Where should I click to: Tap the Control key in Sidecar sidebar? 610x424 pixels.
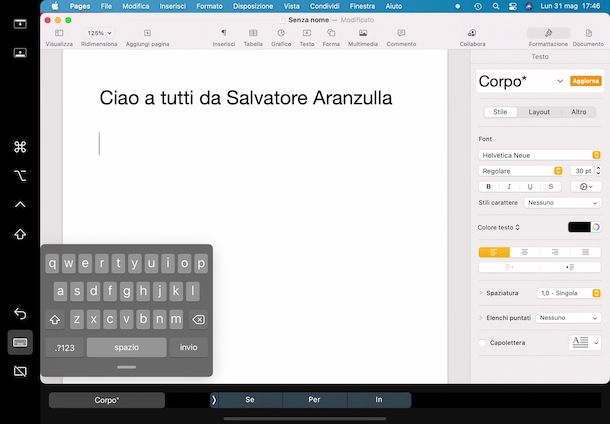pos(20,205)
